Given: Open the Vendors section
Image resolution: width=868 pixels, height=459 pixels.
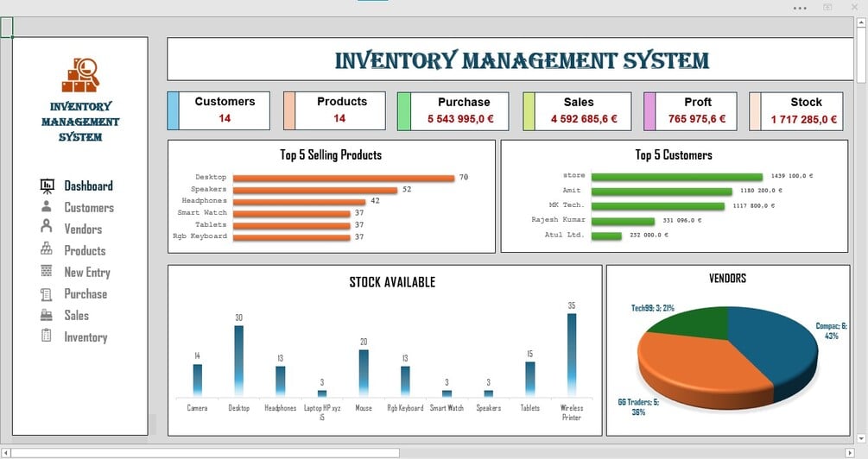Looking at the screenshot, I should click(x=83, y=229).
